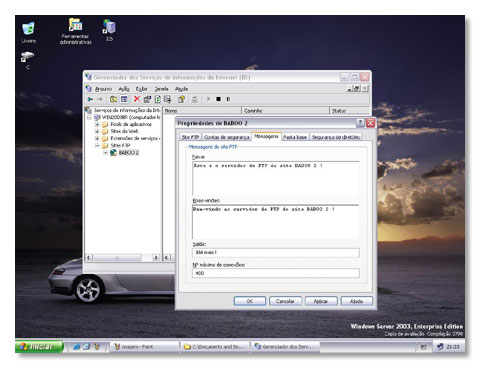Click the maximum connections input field
Viewport: 480px width, 368px height.
pos(276,273)
